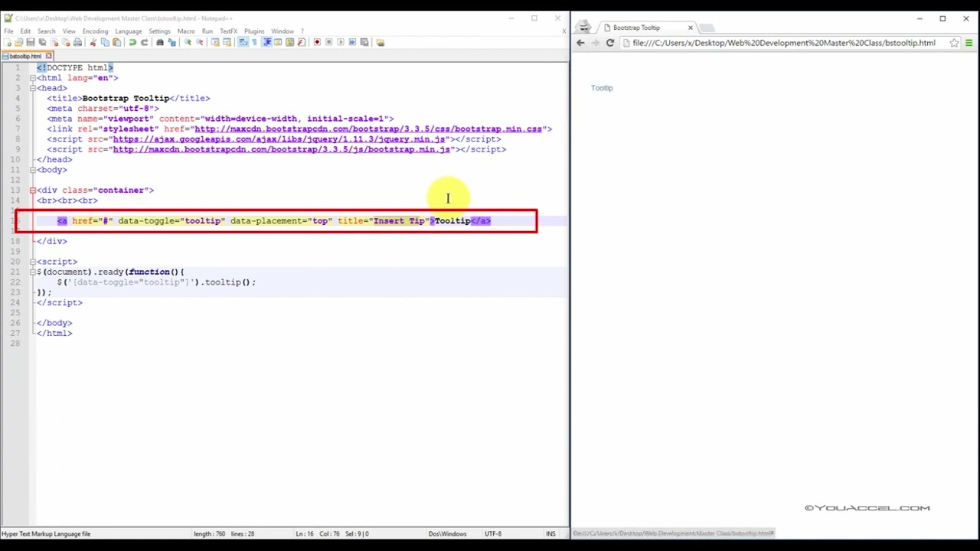Viewport: 980px width, 551px height.
Task: Toggle Word Wrap in the toolbar
Action: (243, 42)
